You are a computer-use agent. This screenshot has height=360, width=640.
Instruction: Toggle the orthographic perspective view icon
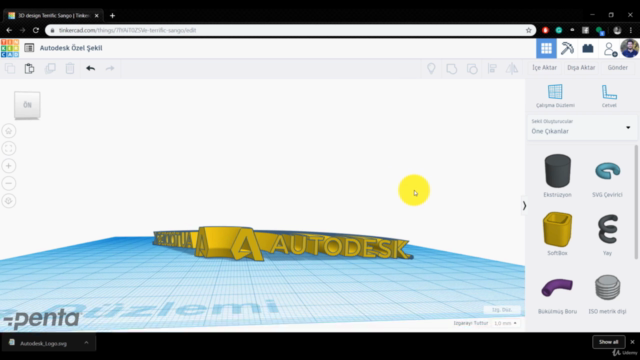(x=9, y=201)
